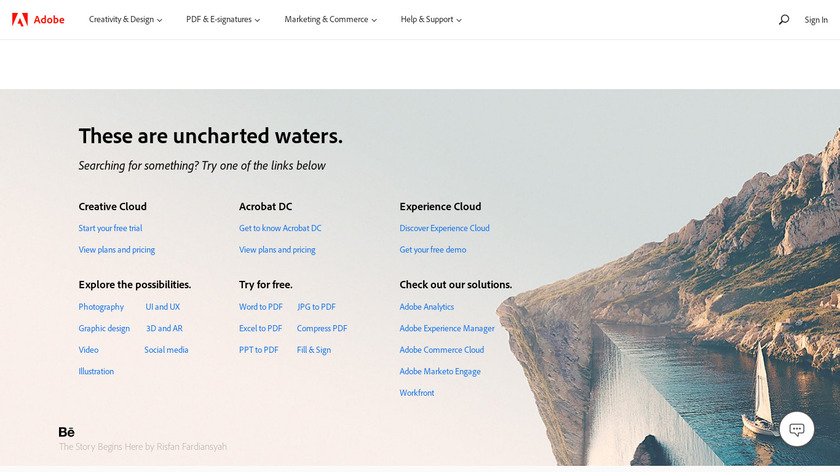Screen dimensions: 840x472
Task: Open Get to know Acrobat DC
Action: (x=280, y=228)
